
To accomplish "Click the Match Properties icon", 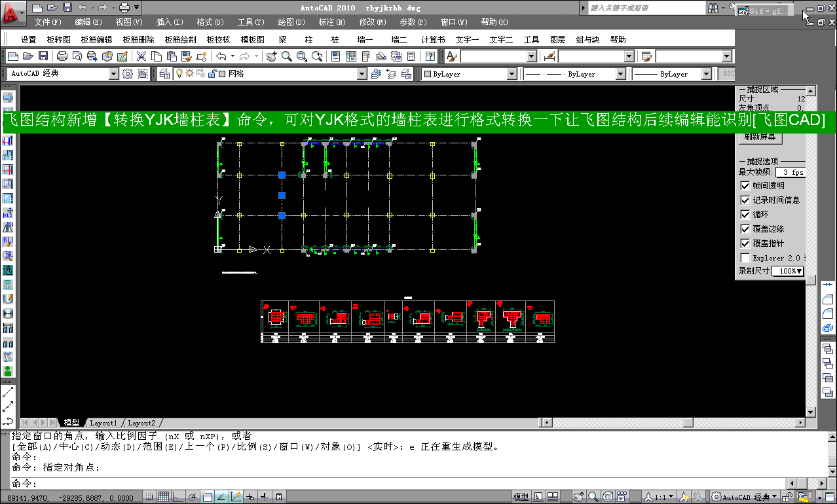I will (x=187, y=57).
